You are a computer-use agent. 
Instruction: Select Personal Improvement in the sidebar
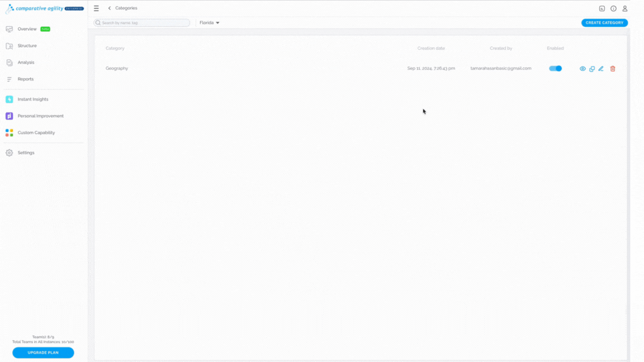(40, 116)
